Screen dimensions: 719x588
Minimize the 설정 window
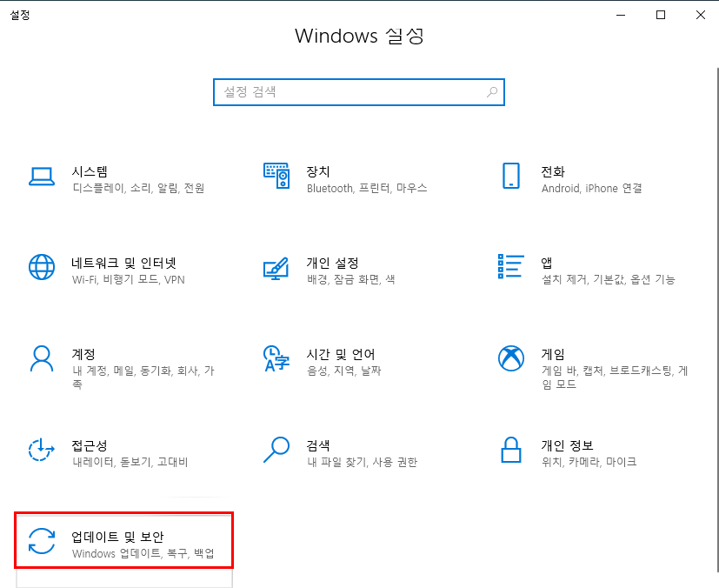coord(621,15)
